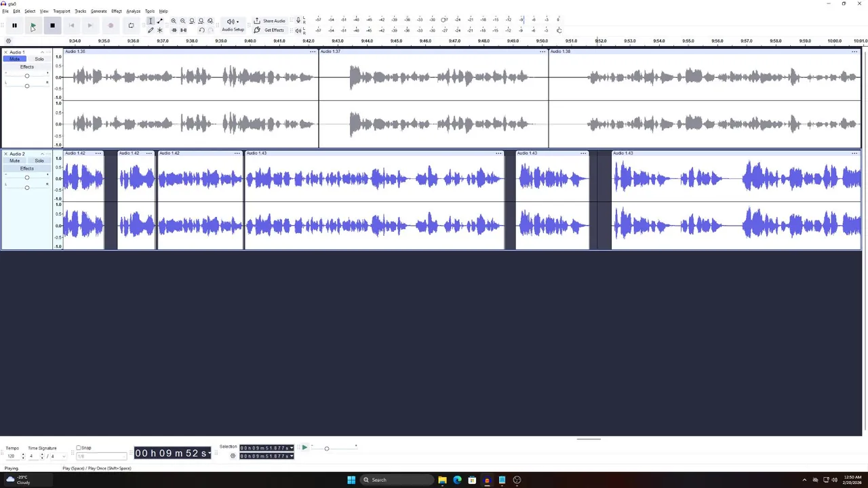Click the record meter microphone icon
This screenshot has height=488, width=868.
(x=298, y=20)
